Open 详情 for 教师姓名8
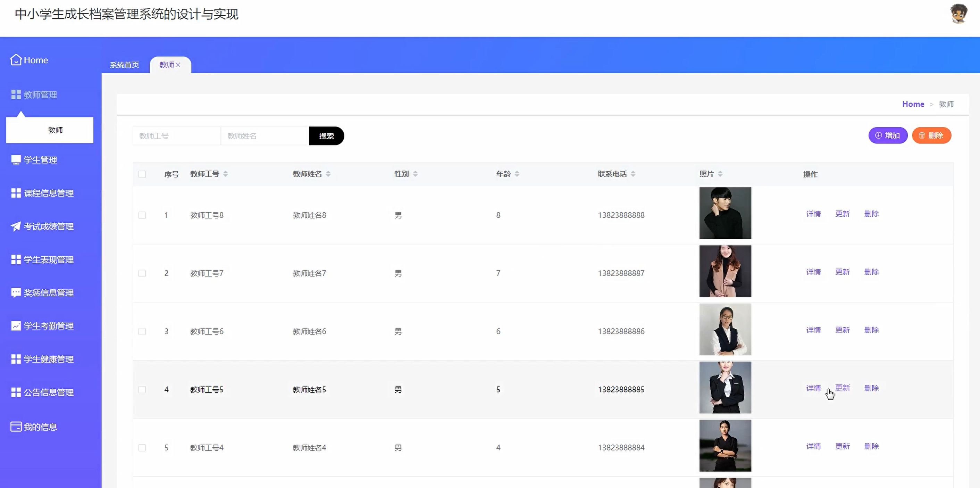Viewport: 980px width, 488px height. tap(813, 214)
